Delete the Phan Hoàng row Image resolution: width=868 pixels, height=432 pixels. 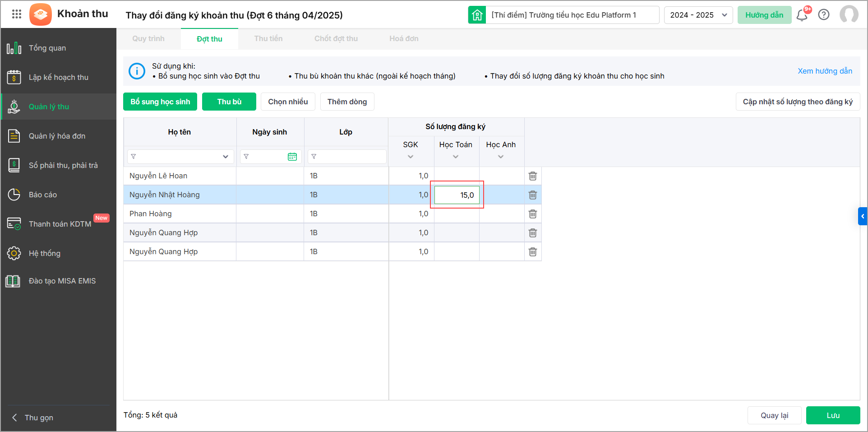tap(533, 214)
